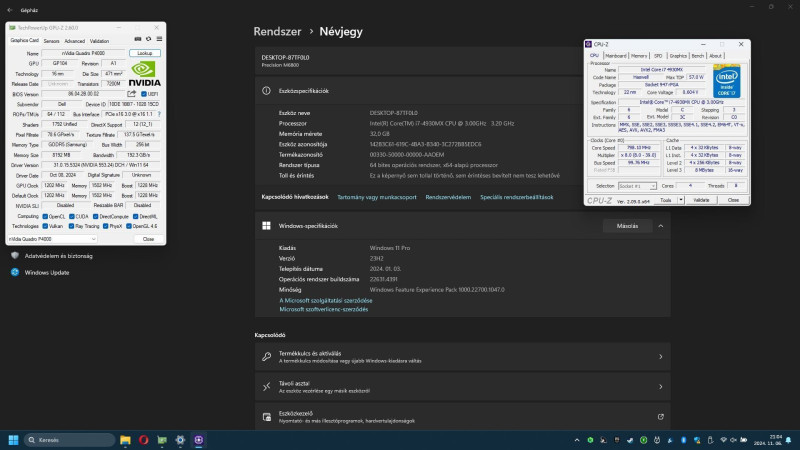Open Opera browser from the taskbar
Viewport: 800px width, 450px height.
click(x=143, y=440)
